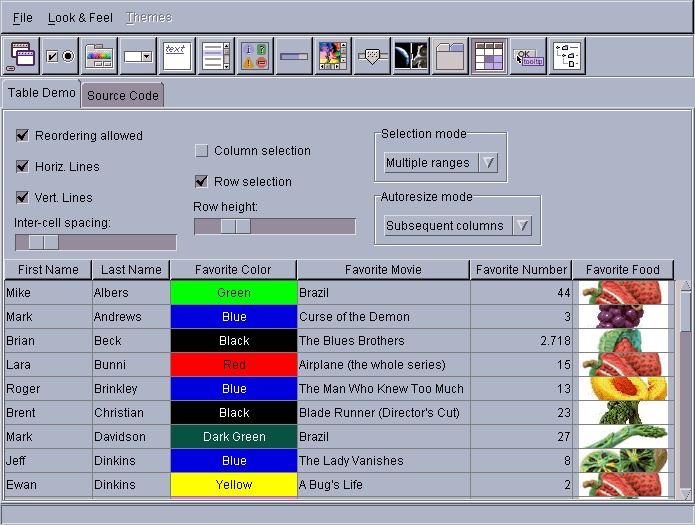Click the peach food image for Brinkley
The width and height of the screenshot is (695, 525).
(x=623, y=388)
